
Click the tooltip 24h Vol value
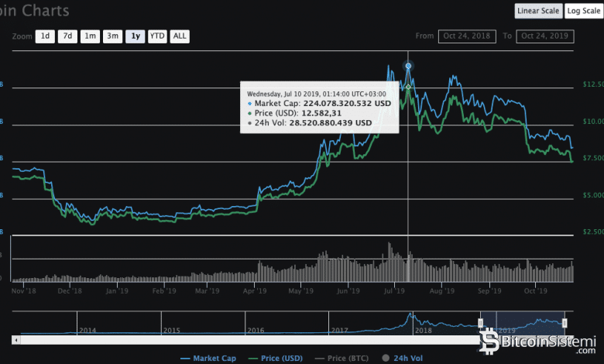(x=331, y=123)
